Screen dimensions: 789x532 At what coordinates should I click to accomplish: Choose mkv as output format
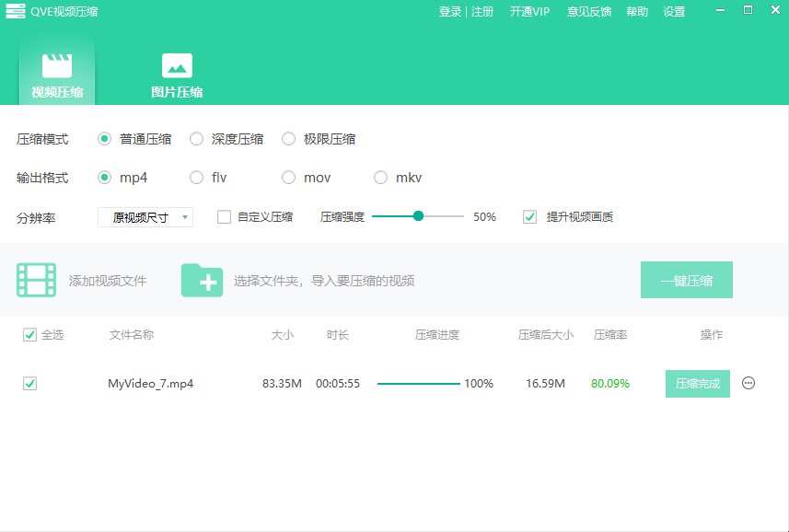point(381,178)
